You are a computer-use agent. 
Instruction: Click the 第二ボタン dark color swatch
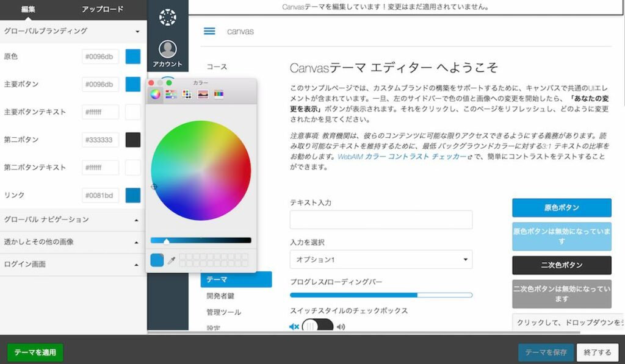[133, 140]
